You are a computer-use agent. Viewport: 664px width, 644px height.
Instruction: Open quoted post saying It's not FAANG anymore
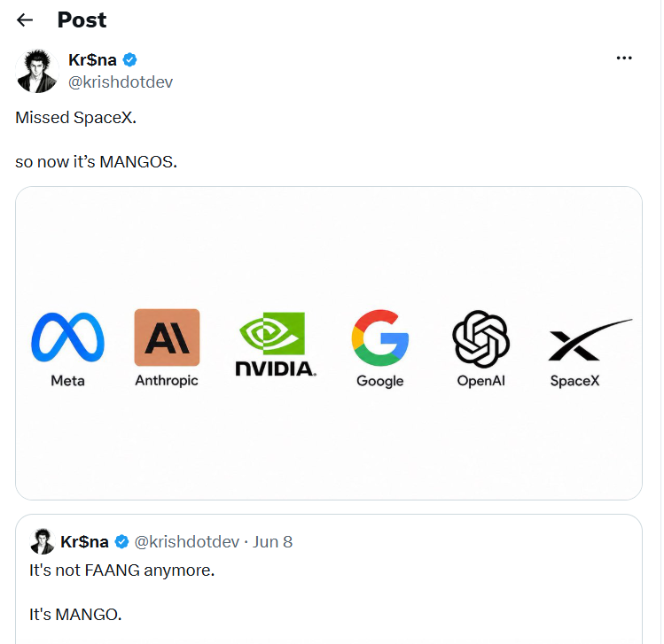[329, 579]
